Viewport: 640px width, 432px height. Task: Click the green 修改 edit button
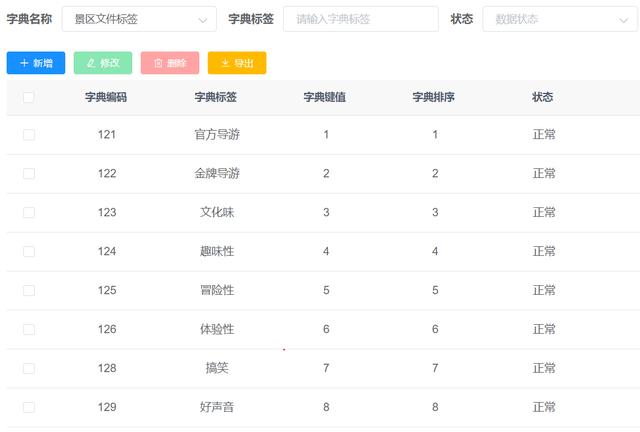click(103, 63)
